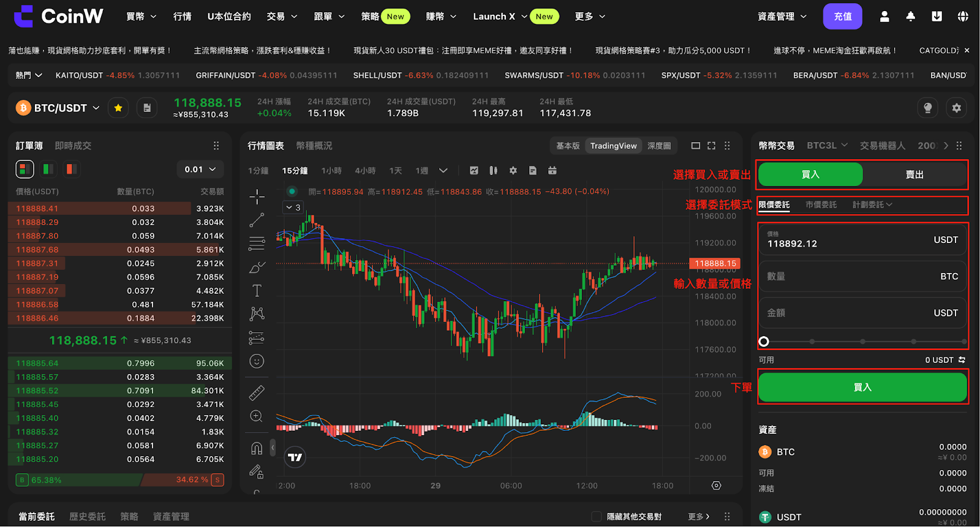Screen dimensions: 980x527
Task: Open page settings gear near ticker
Action: tap(957, 108)
